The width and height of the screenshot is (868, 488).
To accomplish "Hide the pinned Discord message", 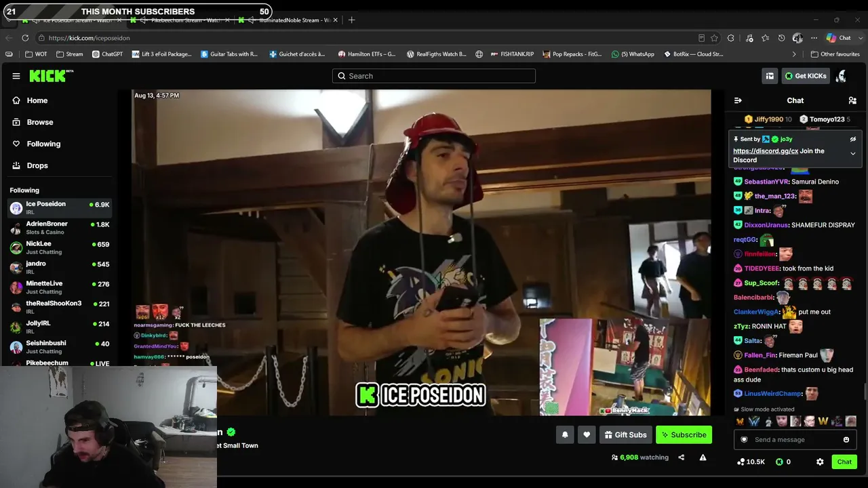I will (853, 139).
